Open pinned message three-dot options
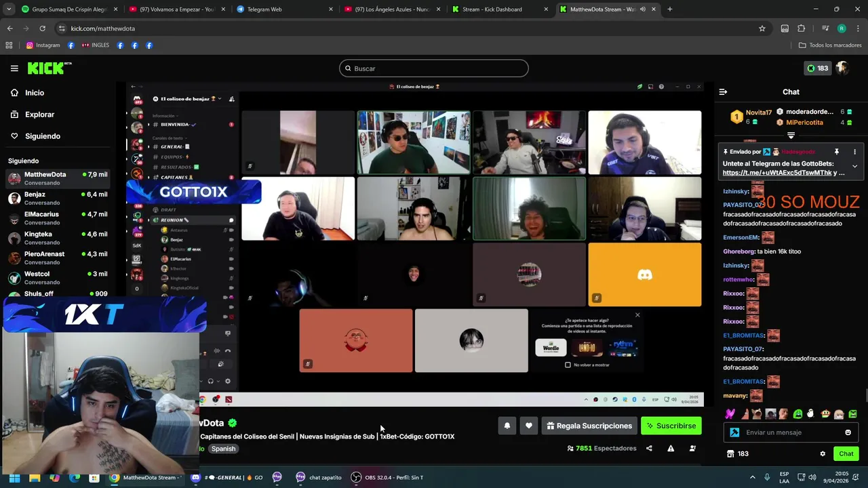This screenshot has width=868, height=488. coord(854,152)
